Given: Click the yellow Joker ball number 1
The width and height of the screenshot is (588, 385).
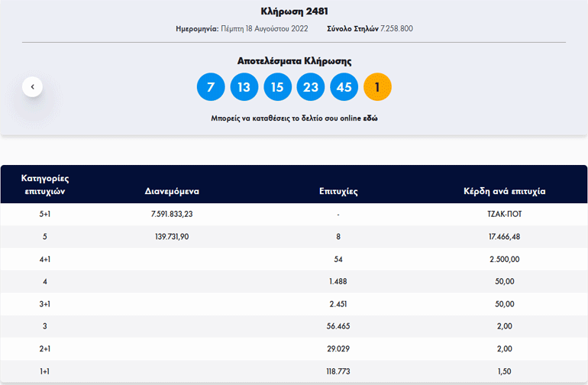Looking at the screenshot, I should pos(378,87).
